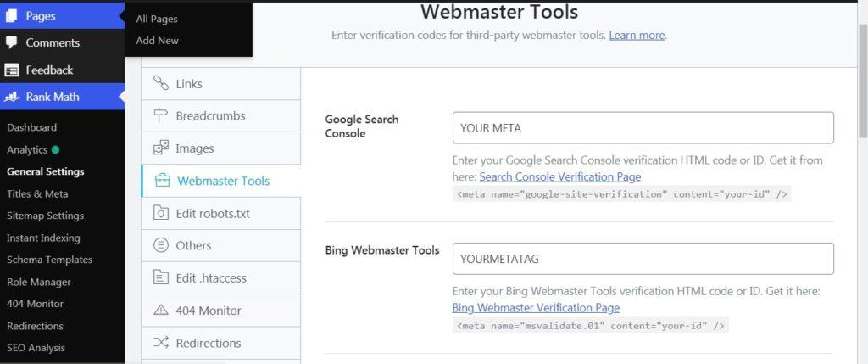Viewport: 868px width, 364px height.
Task: Click the Edit robots.txt file icon
Action: tap(160, 213)
